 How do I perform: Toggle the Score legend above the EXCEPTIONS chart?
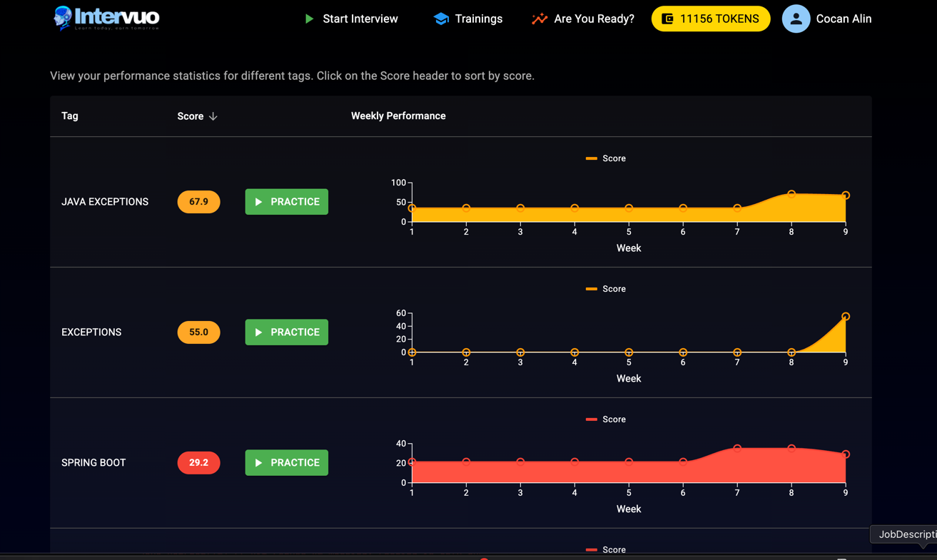(x=606, y=288)
